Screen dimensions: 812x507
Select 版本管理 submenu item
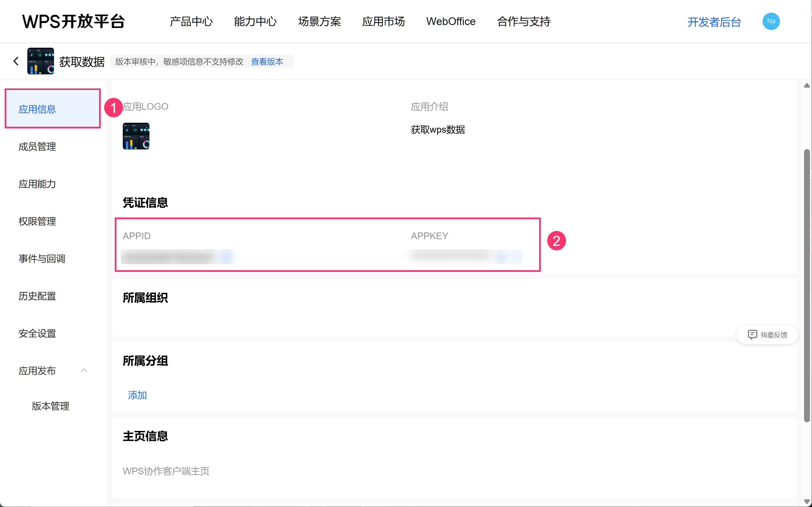point(51,406)
